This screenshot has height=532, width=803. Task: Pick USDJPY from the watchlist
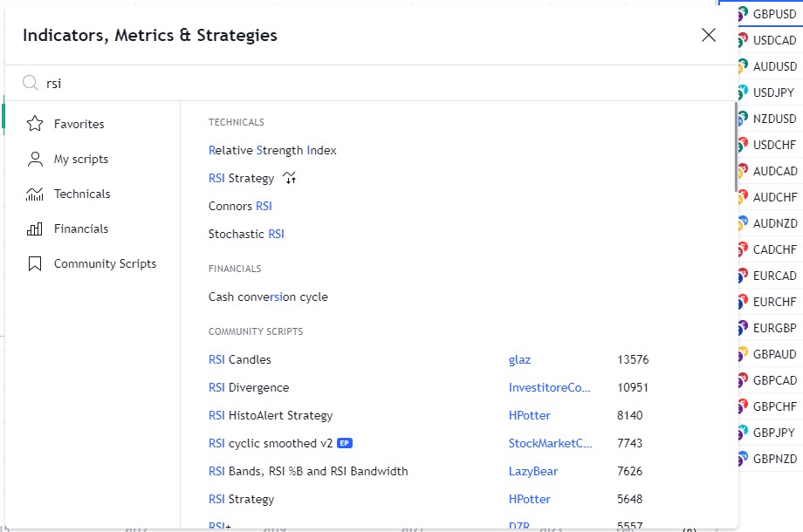point(773,92)
